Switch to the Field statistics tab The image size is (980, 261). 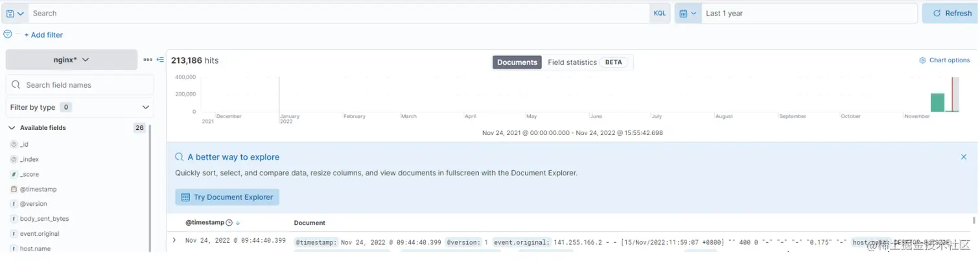pyautogui.click(x=587, y=62)
